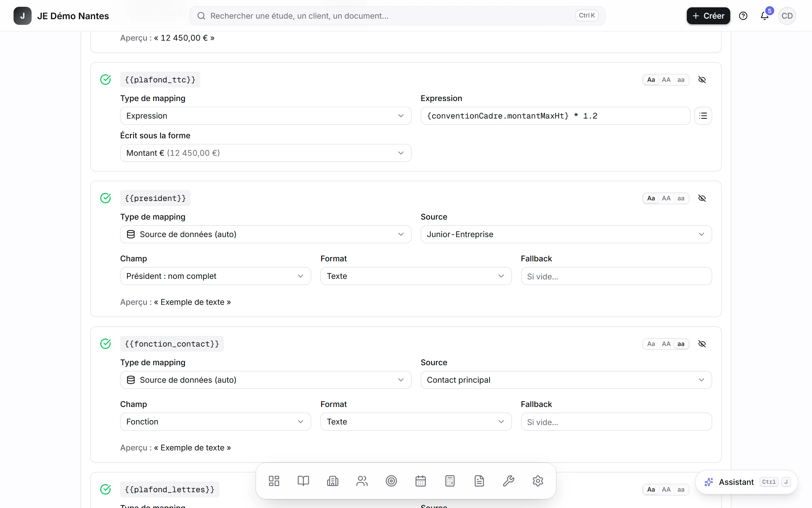Click the JE Démo Nantes logo tile
The width and height of the screenshot is (812, 508).
point(23,16)
